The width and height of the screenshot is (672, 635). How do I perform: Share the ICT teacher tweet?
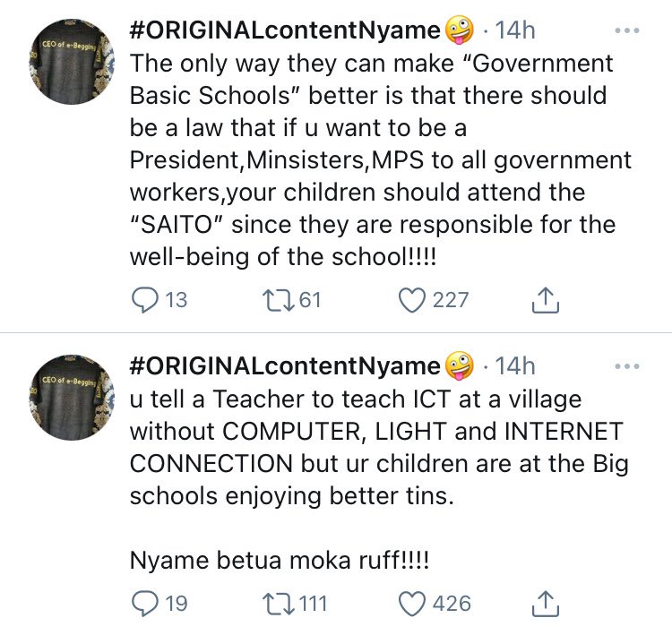pos(545,605)
